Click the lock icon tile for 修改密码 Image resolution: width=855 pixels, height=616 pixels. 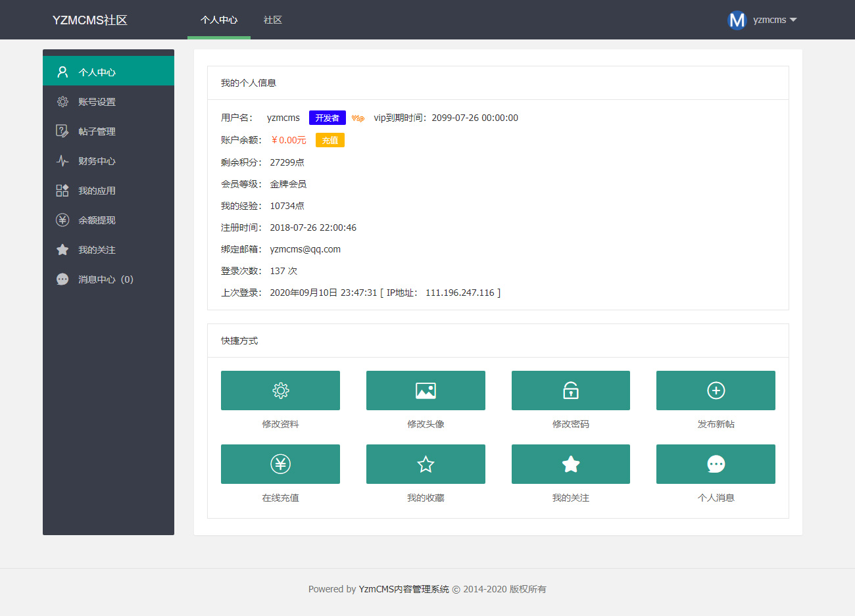(x=570, y=391)
